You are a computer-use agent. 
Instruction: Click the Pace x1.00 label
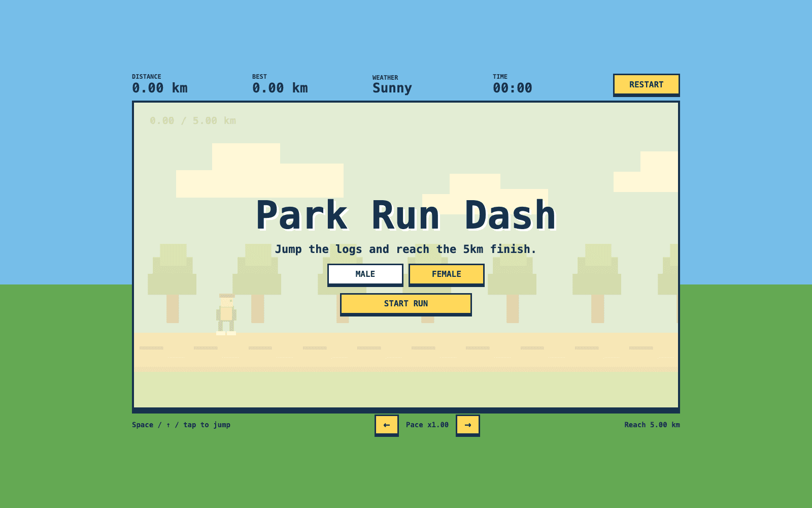[x=427, y=425]
